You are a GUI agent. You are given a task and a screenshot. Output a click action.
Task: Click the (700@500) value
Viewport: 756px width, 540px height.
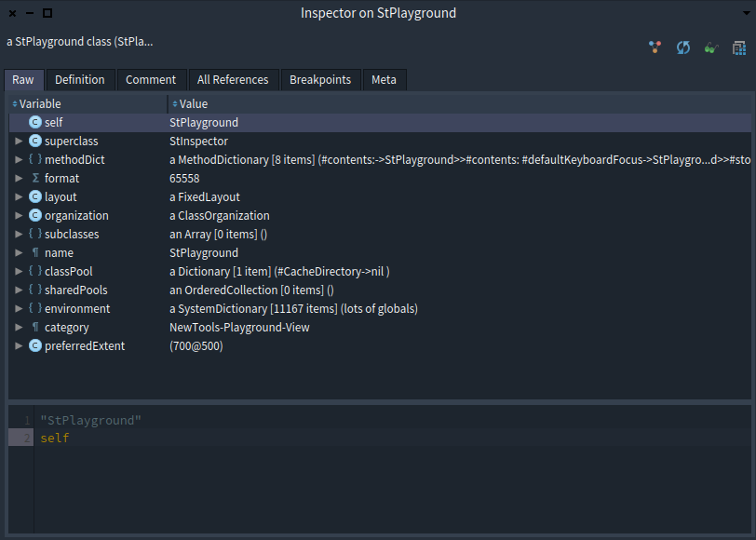click(x=196, y=346)
